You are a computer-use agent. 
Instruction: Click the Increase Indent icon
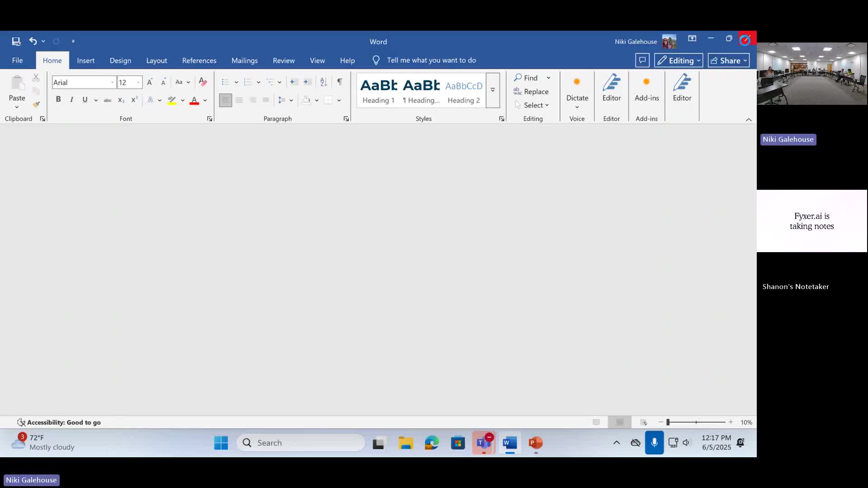[x=307, y=82]
